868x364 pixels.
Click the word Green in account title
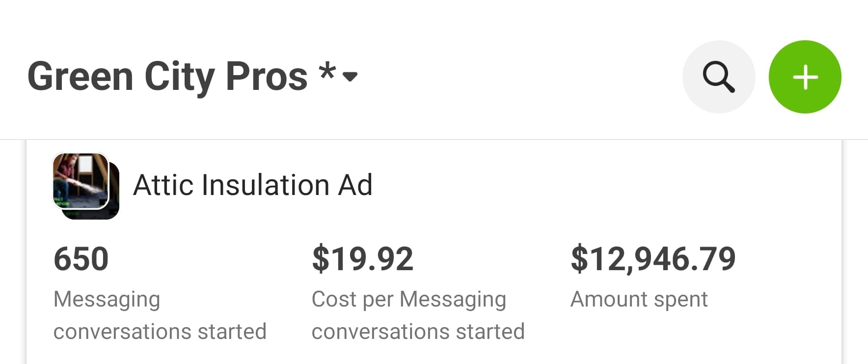(81, 77)
